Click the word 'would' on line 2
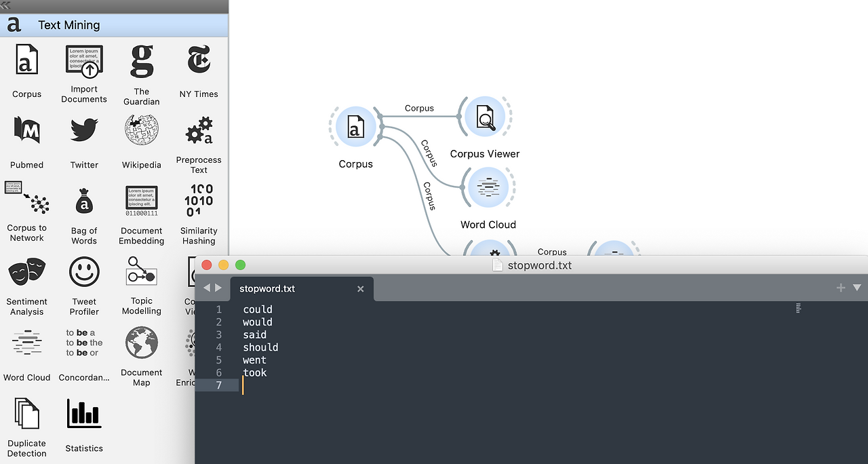868x464 pixels. click(258, 322)
